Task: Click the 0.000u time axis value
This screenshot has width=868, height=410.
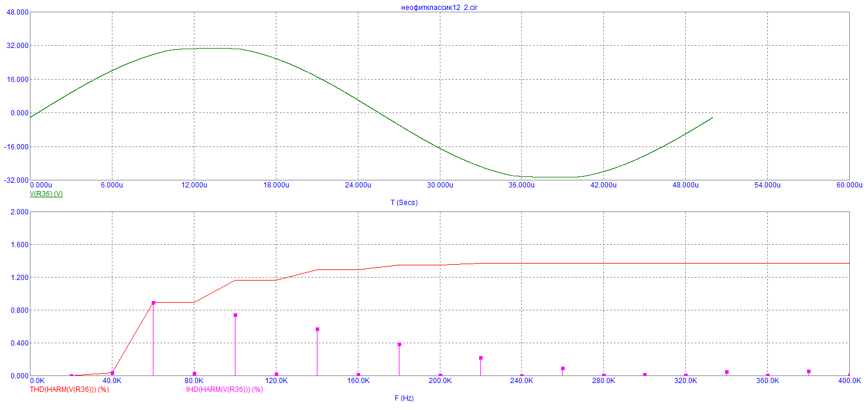Action: pyautogui.click(x=41, y=185)
